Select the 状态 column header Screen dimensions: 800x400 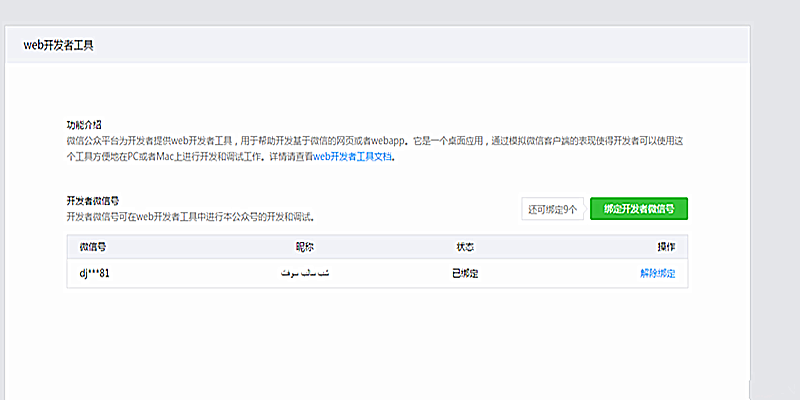tap(464, 247)
